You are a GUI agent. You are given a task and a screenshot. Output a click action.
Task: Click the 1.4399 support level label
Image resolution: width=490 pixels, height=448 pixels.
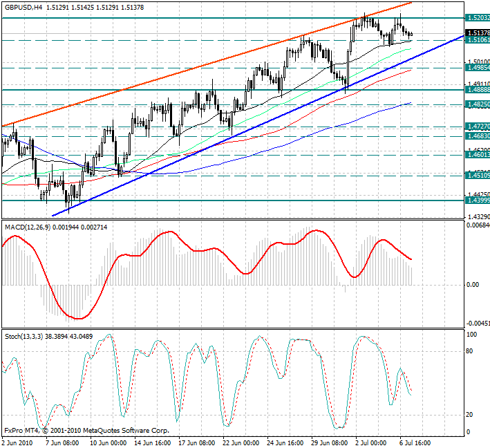click(478, 200)
